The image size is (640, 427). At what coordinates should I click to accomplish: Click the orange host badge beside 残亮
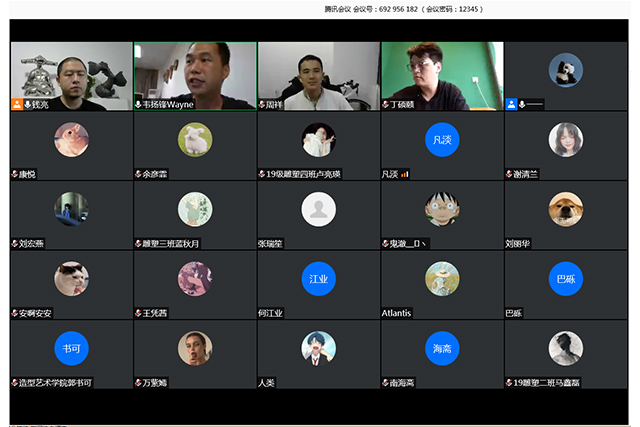17,104
